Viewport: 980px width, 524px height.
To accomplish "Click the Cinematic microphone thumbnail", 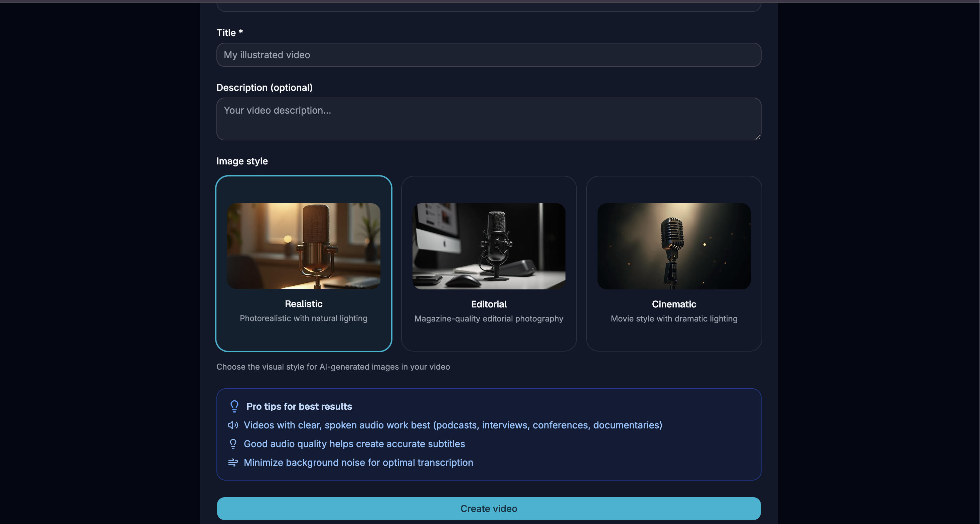I will click(674, 247).
